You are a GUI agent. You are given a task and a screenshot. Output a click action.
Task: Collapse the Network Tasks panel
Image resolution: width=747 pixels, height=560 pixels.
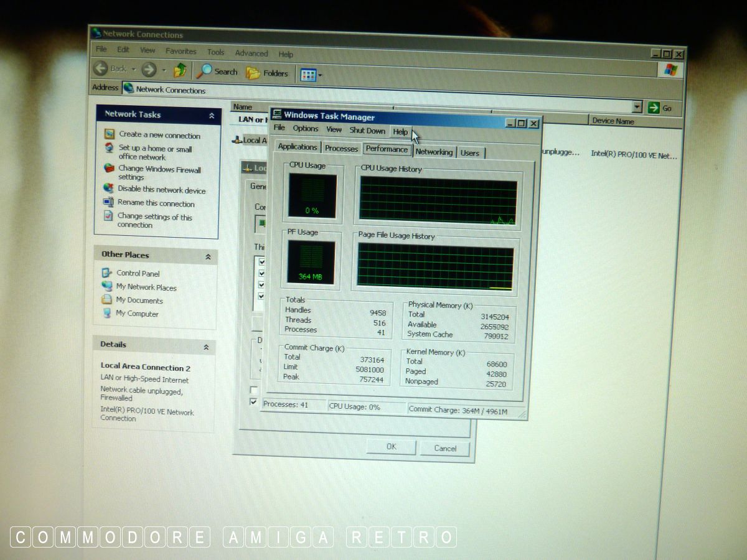tap(212, 116)
